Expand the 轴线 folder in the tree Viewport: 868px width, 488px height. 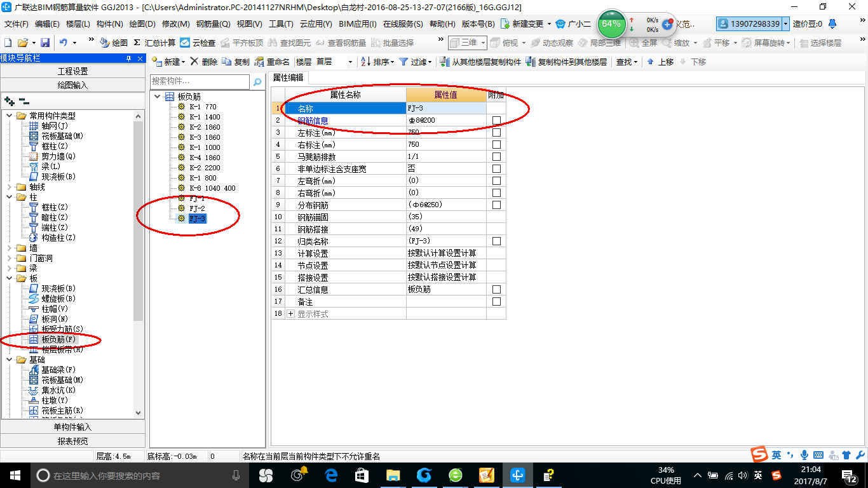click(9, 187)
